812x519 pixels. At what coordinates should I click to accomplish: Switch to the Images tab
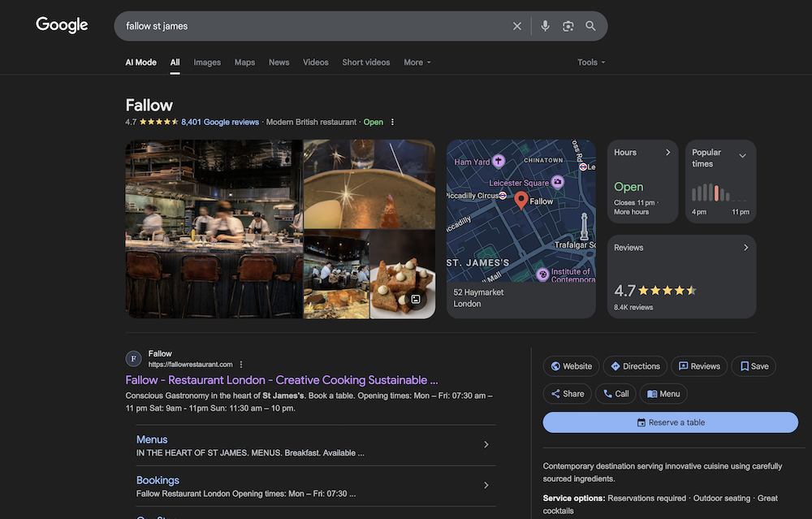(207, 63)
